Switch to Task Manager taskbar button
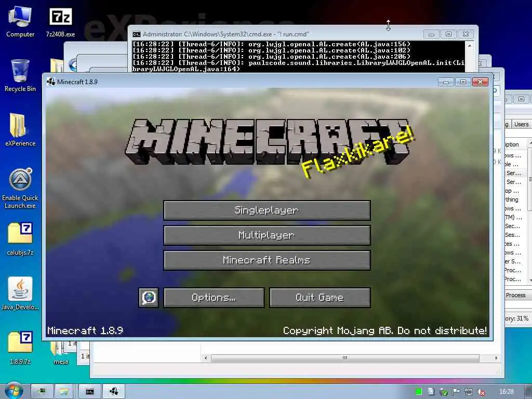 [42, 392]
